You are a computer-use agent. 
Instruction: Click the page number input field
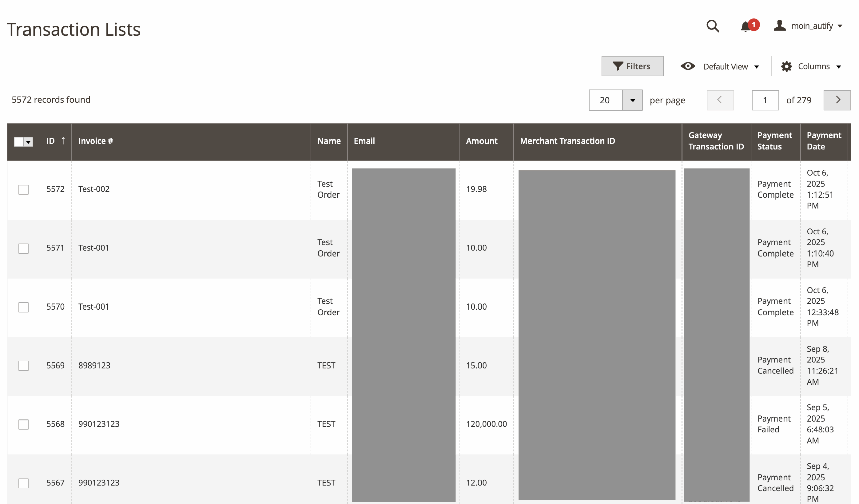tap(765, 100)
